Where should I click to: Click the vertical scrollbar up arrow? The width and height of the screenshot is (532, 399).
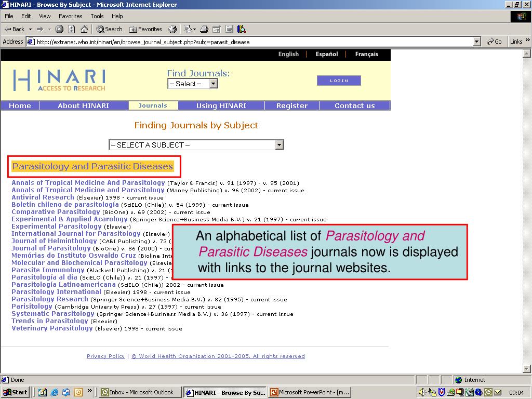click(527, 54)
